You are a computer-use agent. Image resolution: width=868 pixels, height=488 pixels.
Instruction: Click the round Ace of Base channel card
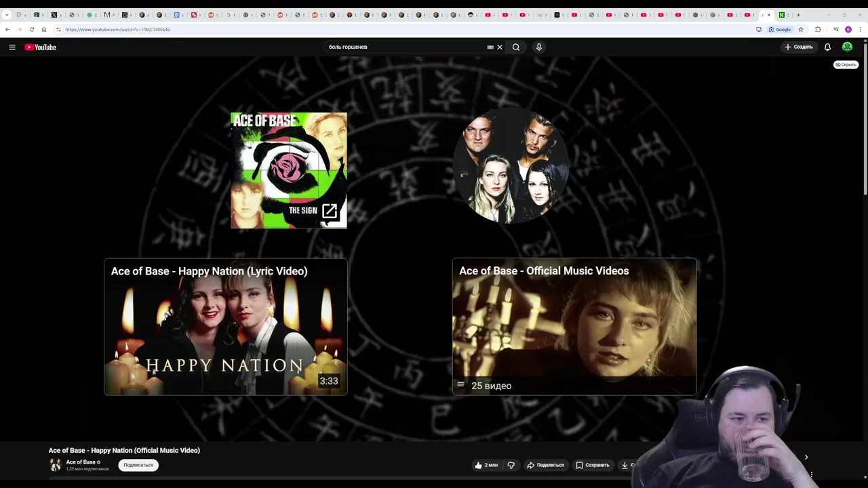tap(510, 165)
